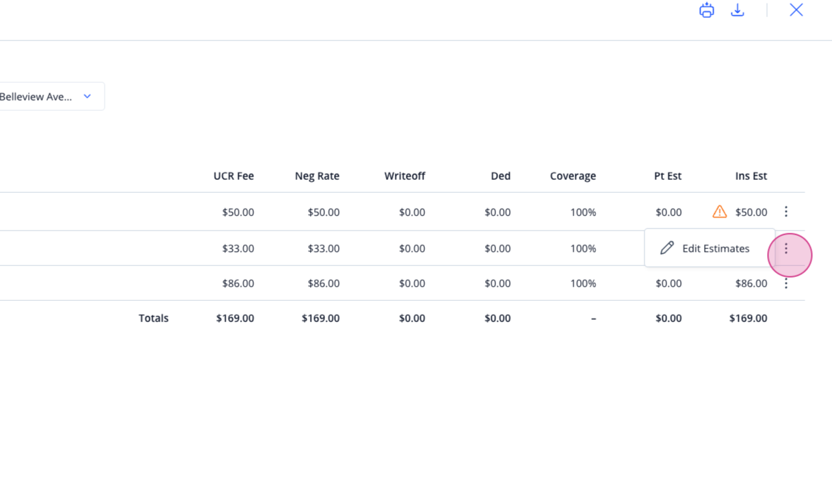Screen dimensions: 832x504
Task: Close the panel with the X icon
Action: point(796,10)
